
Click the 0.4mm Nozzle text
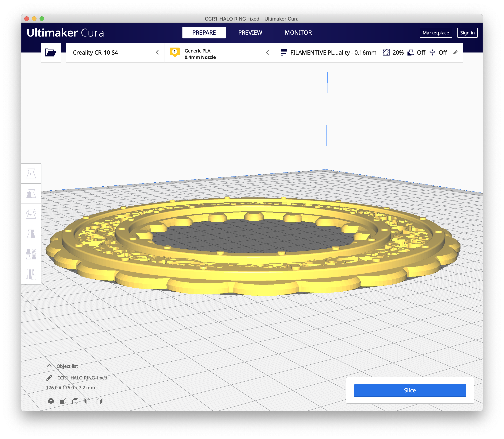(x=200, y=57)
